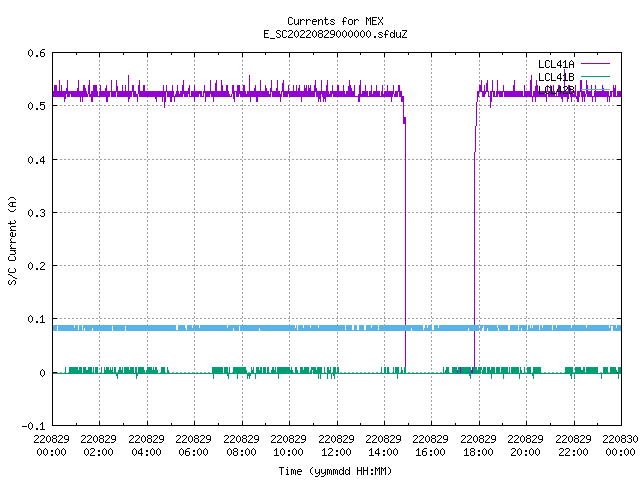Click the 220829 14:00 x-axis tick label
640x480 pixels.
383,446
